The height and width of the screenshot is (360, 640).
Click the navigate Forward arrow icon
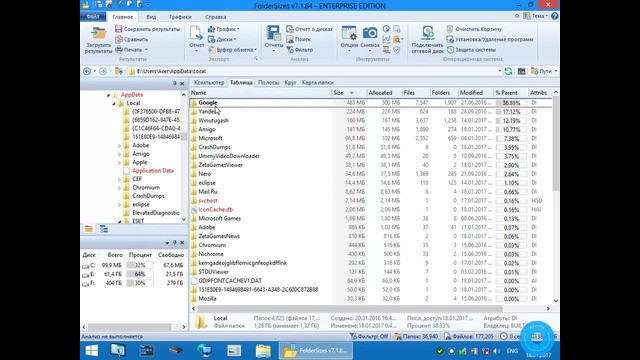pyautogui.click(x=103, y=71)
